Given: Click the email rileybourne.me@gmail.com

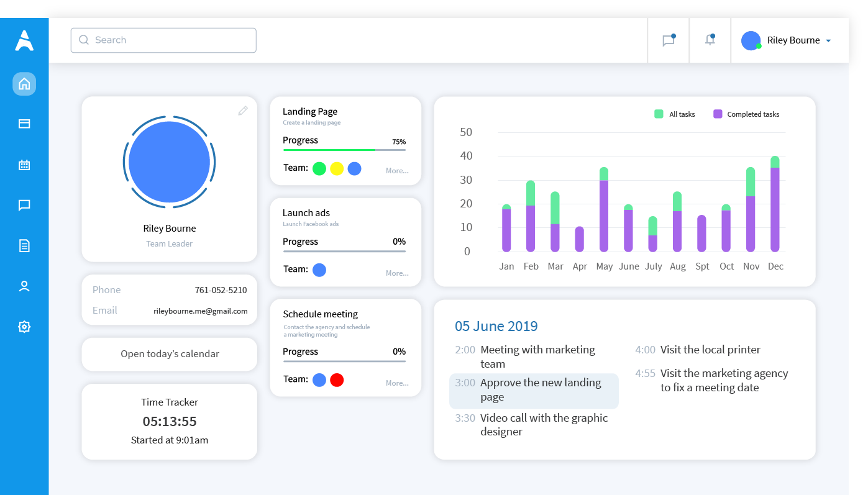Looking at the screenshot, I should pos(201,311).
